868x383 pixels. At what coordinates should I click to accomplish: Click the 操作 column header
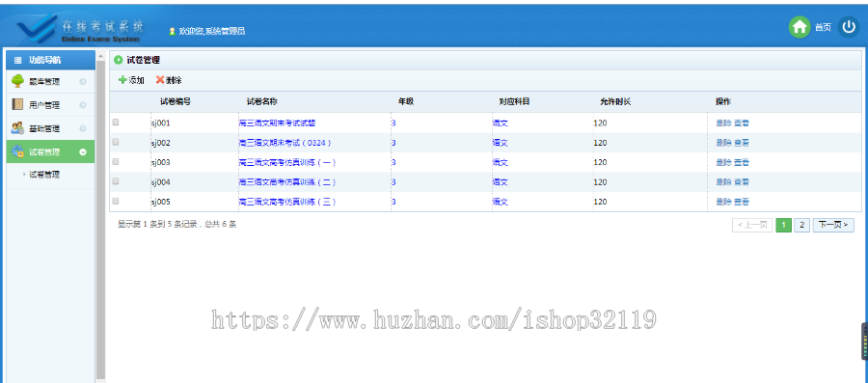723,102
